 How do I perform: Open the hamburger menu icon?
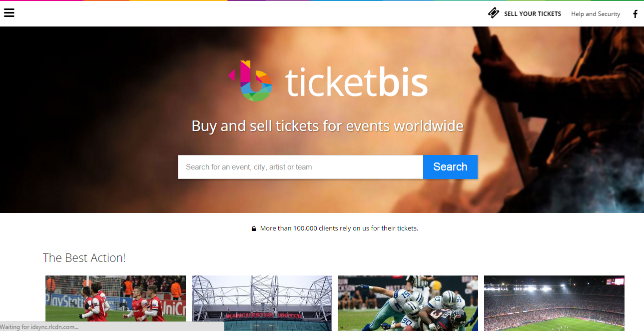(9, 13)
